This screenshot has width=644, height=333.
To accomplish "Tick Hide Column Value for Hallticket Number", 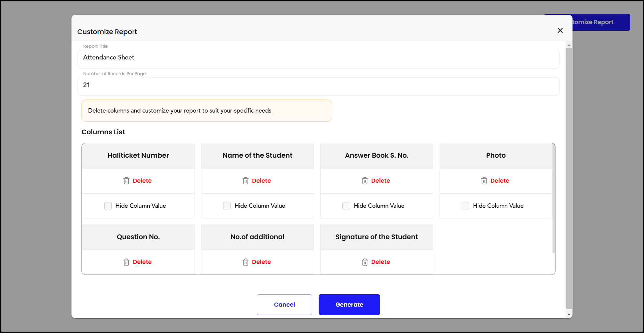I will [108, 206].
